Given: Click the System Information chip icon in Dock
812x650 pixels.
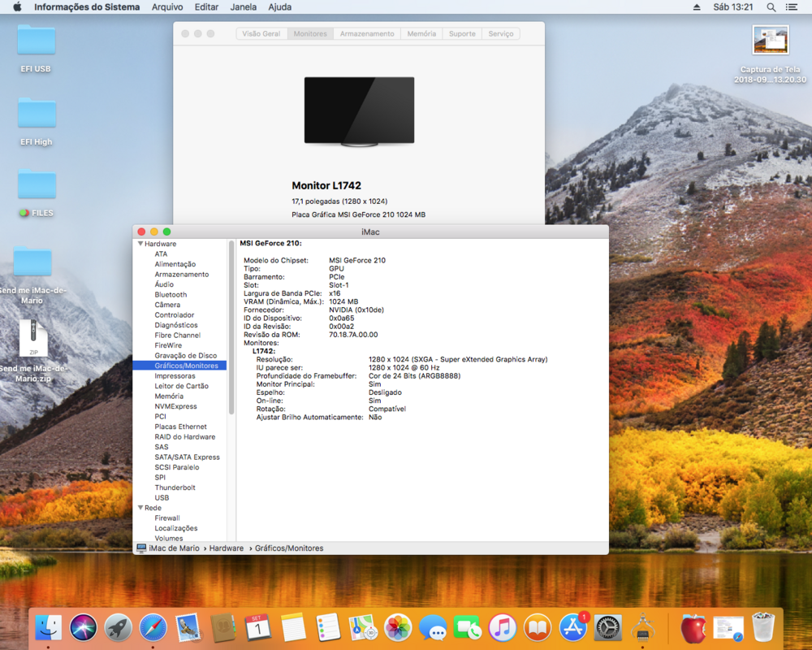Looking at the screenshot, I should (x=643, y=627).
